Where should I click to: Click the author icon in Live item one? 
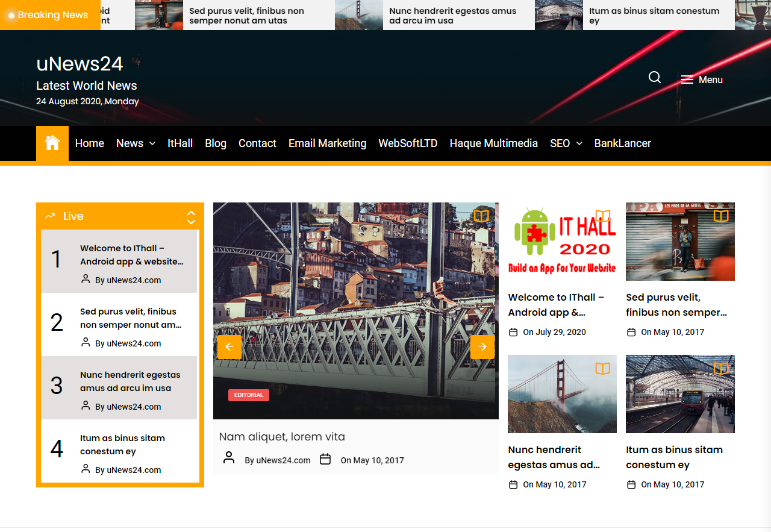[86, 278]
